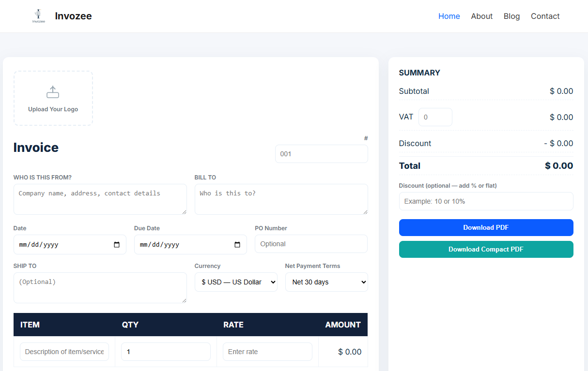Open the Contact page
588x371 pixels.
(545, 16)
